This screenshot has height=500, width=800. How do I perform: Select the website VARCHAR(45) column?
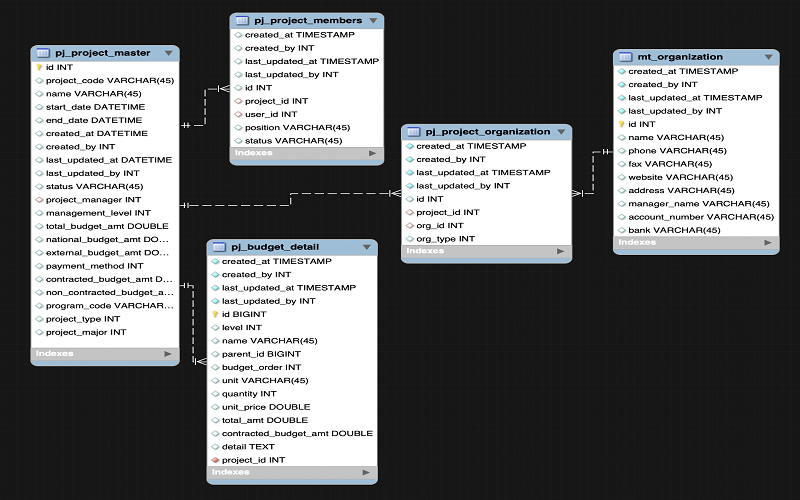click(680, 177)
